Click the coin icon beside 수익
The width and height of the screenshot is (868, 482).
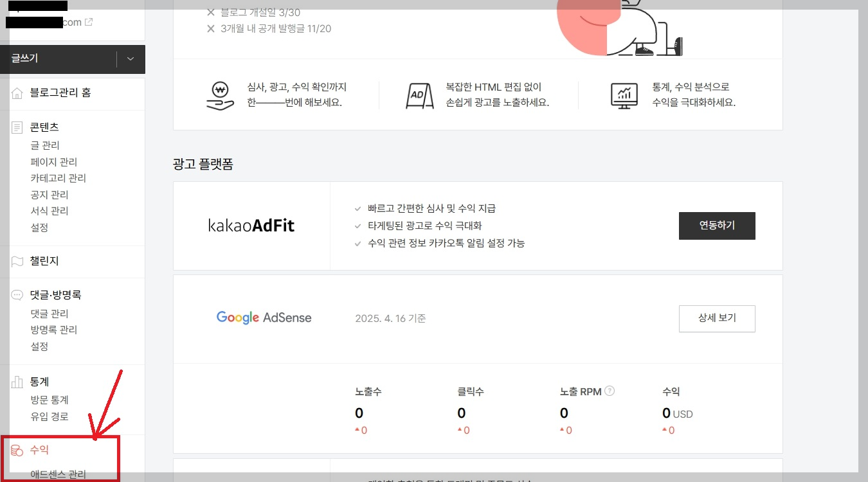(17, 451)
